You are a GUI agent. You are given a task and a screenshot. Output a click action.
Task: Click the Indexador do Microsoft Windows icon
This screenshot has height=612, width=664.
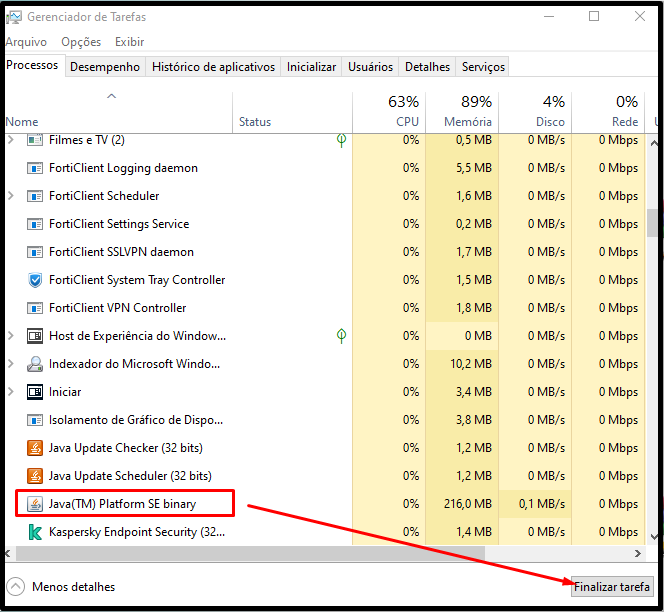pos(35,364)
